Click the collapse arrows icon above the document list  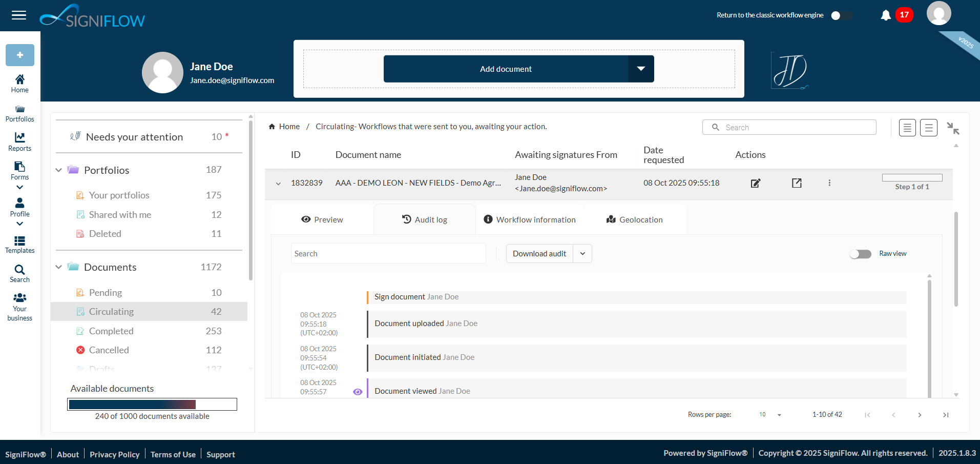point(953,128)
